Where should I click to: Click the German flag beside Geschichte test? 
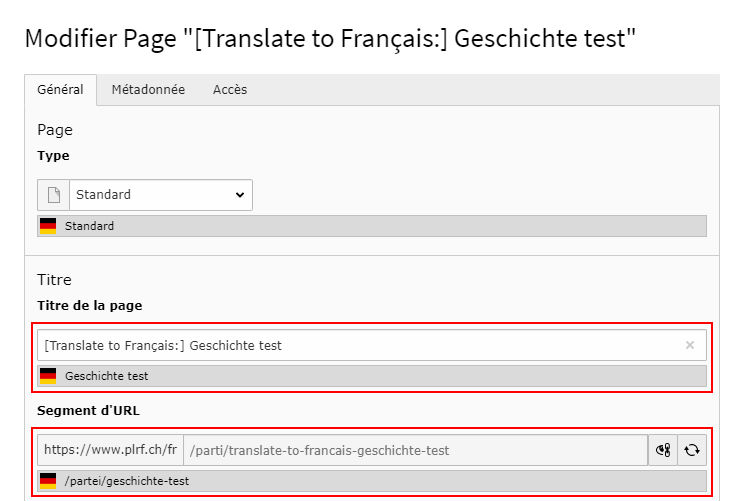pyautogui.click(x=48, y=376)
